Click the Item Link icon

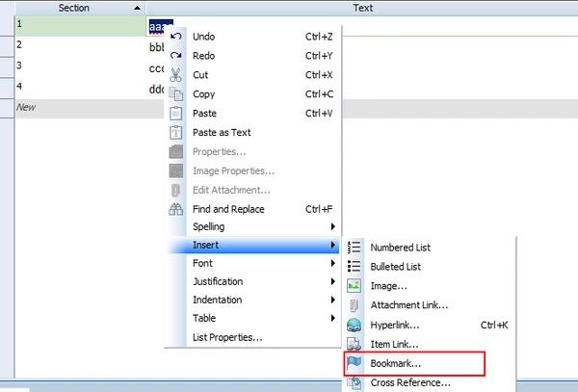tap(354, 344)
